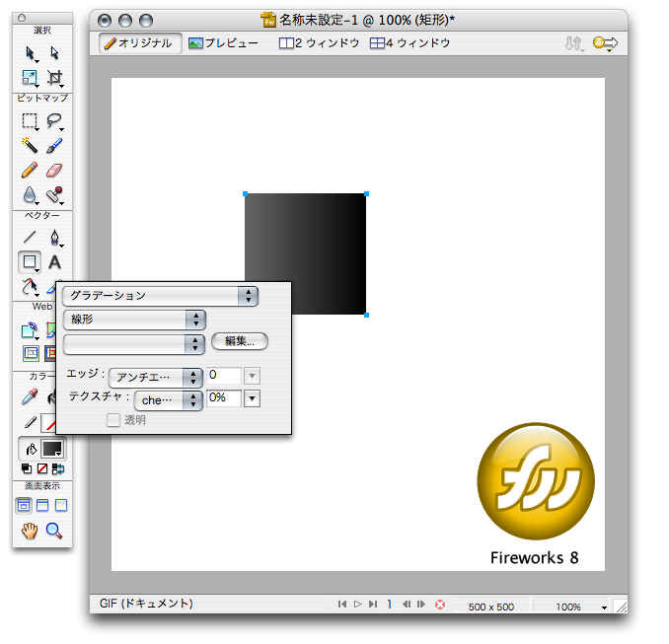Pick the Lasso tool

[x=54, y=121]
